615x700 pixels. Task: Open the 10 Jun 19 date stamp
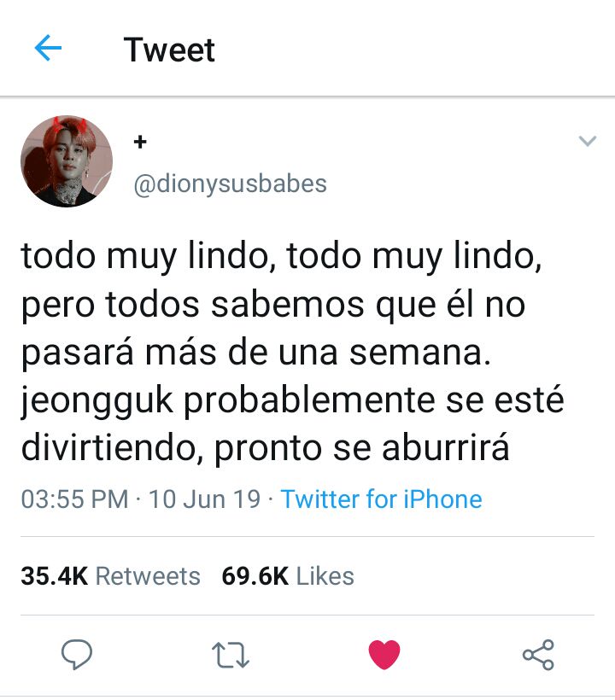(204, 499)
